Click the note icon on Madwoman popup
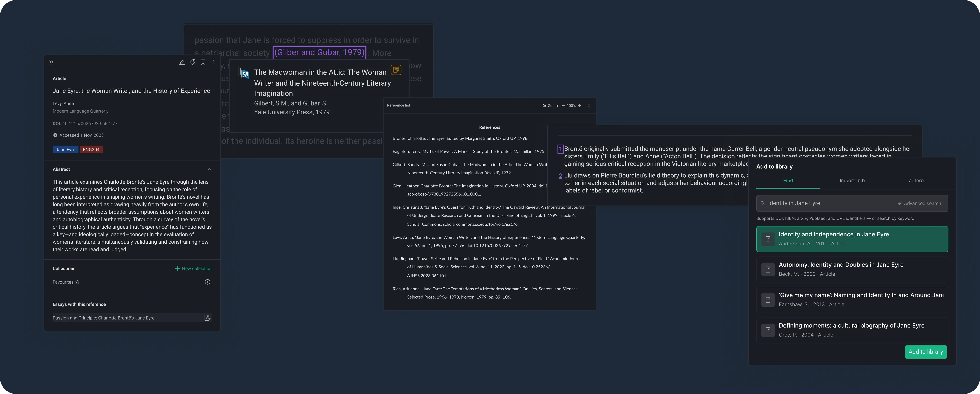980x394 pixels. click(396, 70)
